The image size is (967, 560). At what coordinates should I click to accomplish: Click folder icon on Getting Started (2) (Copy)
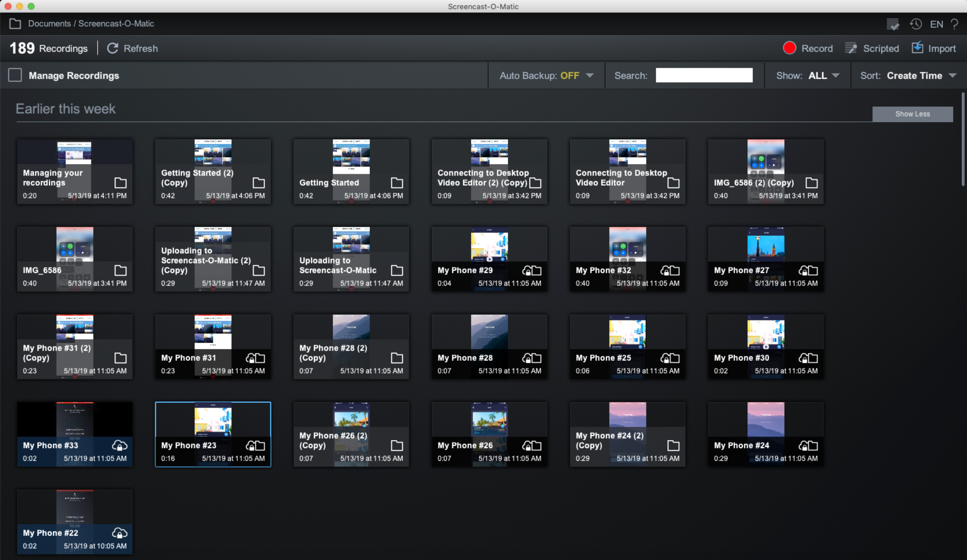click(x=259, y=183)
